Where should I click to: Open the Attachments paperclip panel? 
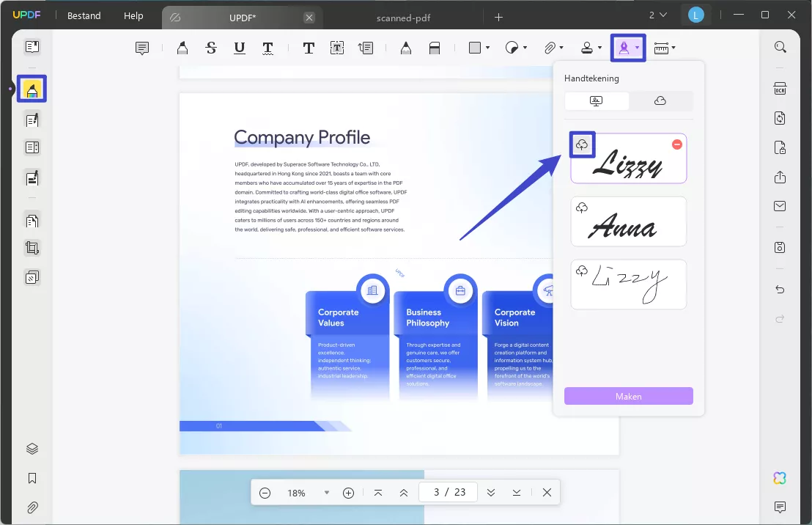(x=32, y=507)
